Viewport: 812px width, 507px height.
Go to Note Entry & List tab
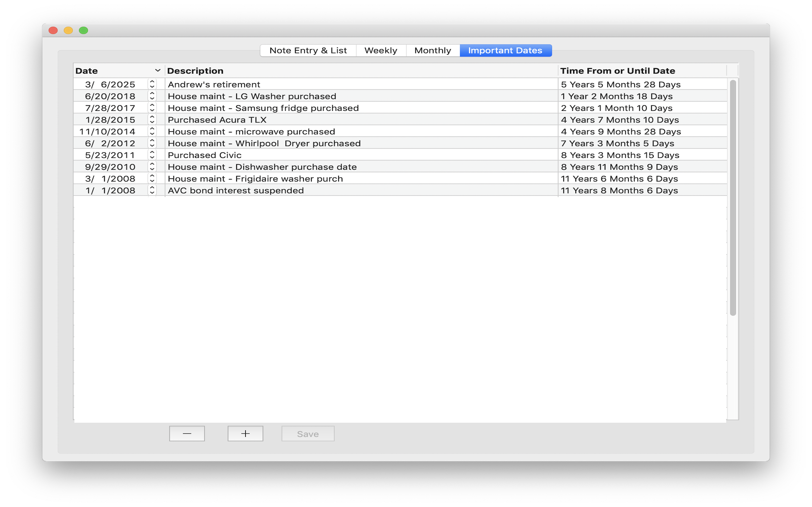(308, 51)
